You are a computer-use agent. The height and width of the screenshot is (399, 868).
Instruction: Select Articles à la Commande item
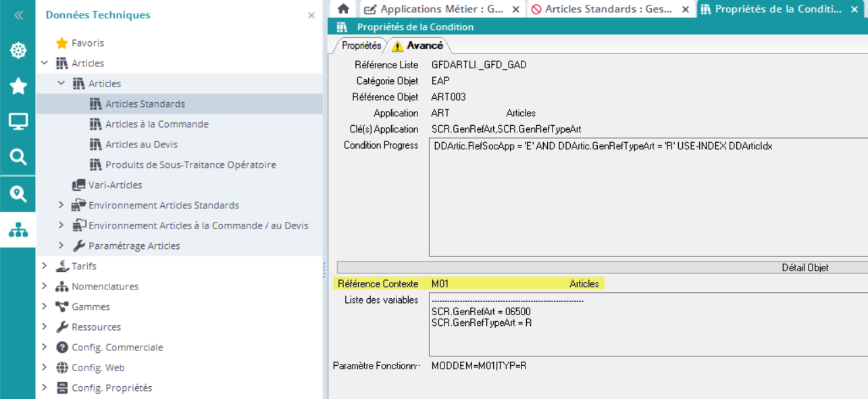tap(157, 124)
